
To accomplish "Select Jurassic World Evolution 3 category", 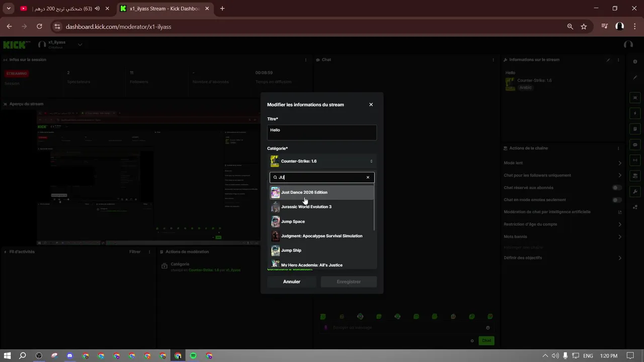I will 322,207.
